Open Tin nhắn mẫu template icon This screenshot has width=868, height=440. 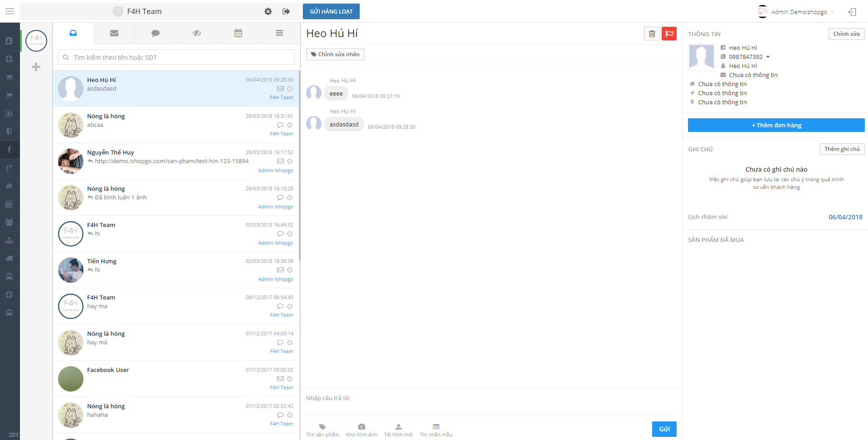[x=436, y=427]
